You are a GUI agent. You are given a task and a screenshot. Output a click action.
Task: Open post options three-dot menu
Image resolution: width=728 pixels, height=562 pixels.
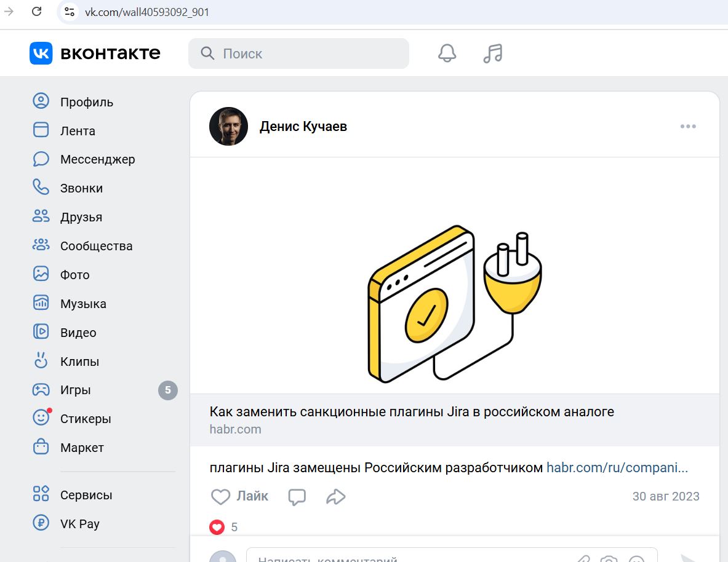(688, 126)
